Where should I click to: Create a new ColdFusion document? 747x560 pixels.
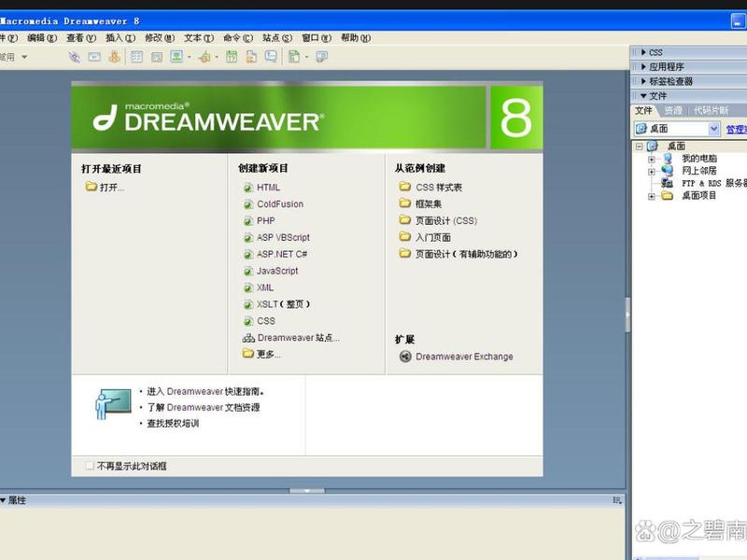coord(280,204)
